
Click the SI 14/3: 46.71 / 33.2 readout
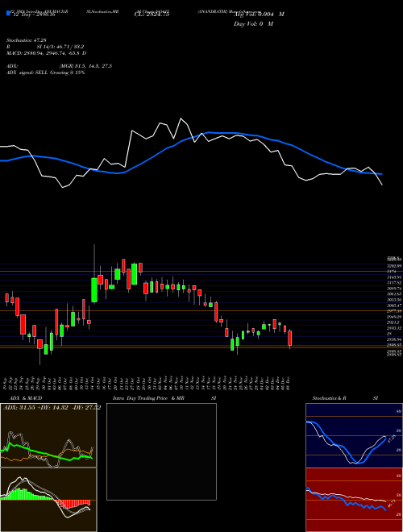coord(60,47)
